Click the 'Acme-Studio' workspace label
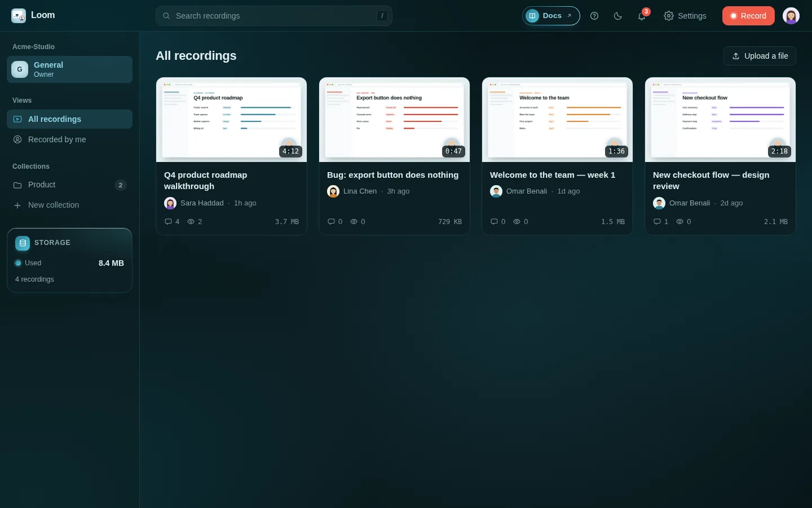This screenshot has width=812, height=508. 34,47
